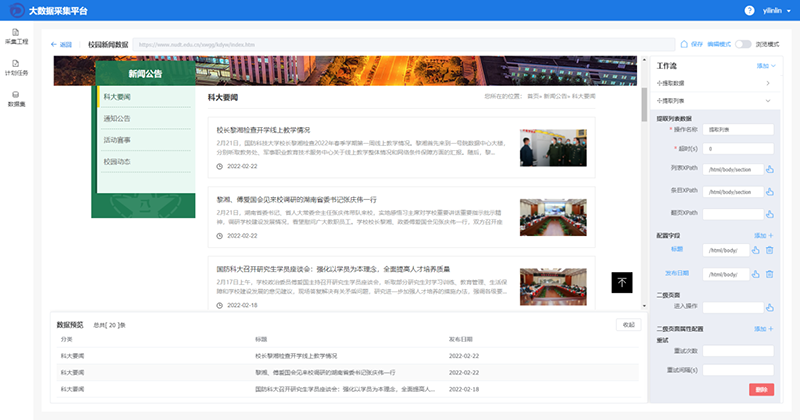
Task: Click the 条目XPath input field
Action: (733, 192)
